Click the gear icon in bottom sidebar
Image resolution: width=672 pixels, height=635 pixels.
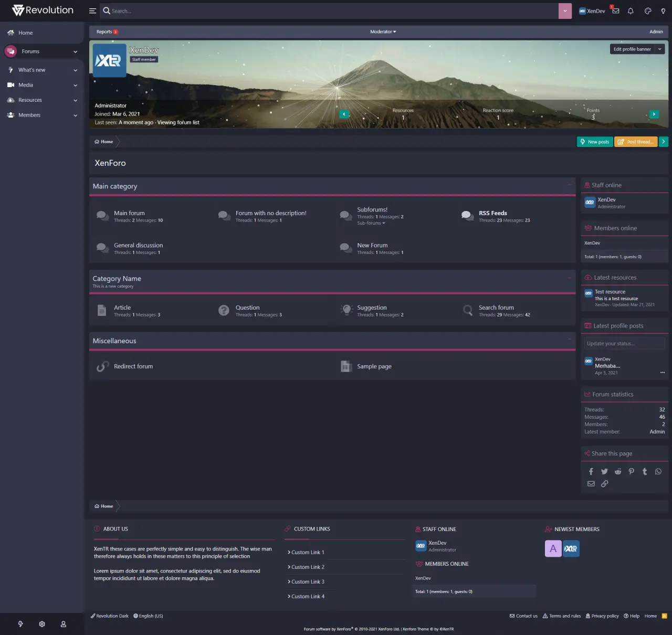tap(42, 624)
